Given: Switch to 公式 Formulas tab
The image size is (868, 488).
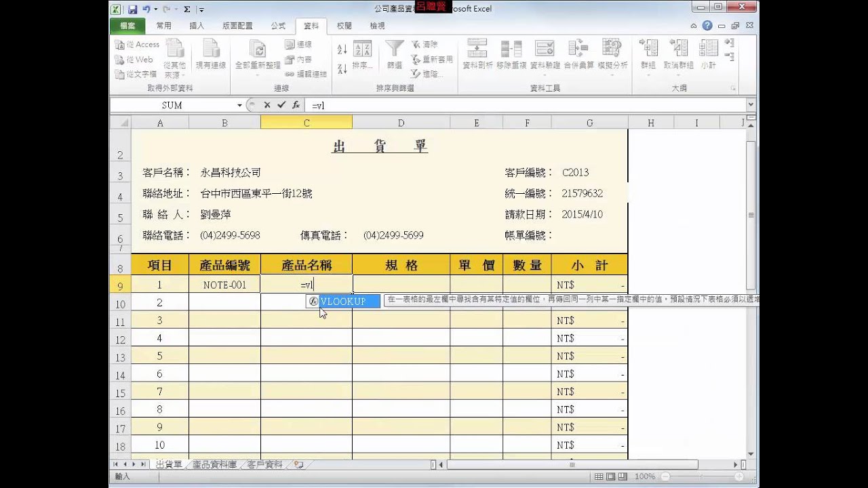Looking at the screenshot, I should point(278,26).
